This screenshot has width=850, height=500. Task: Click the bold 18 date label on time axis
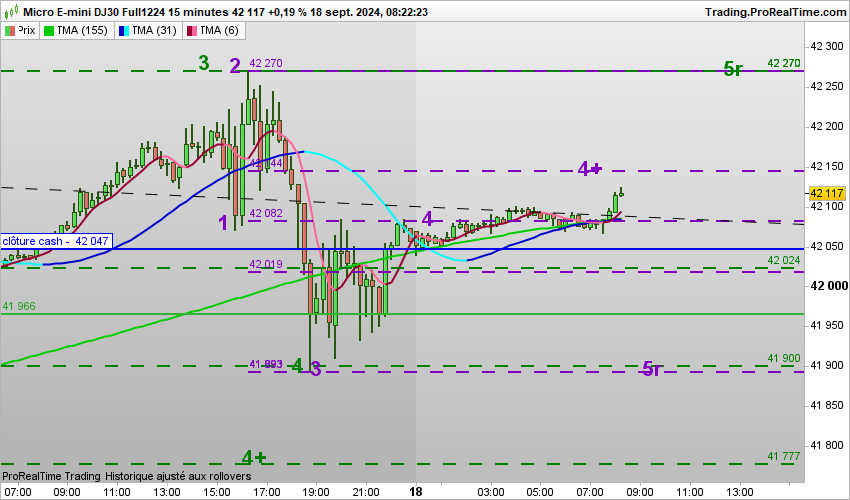coord(416,492)
